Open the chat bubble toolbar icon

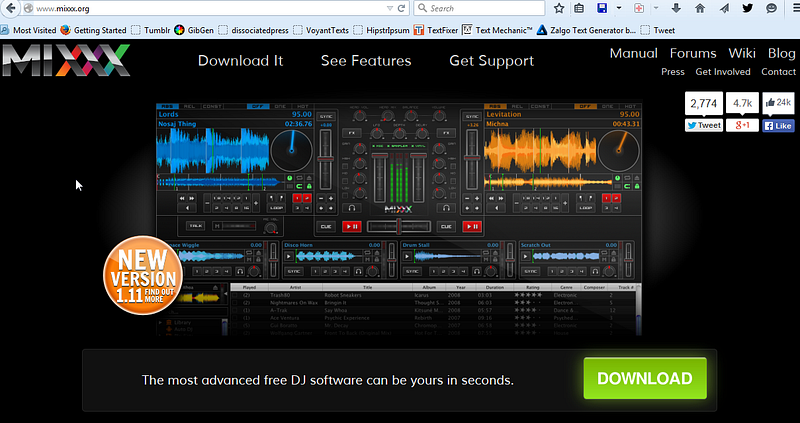pyautogui.click(x=771, y=8)
